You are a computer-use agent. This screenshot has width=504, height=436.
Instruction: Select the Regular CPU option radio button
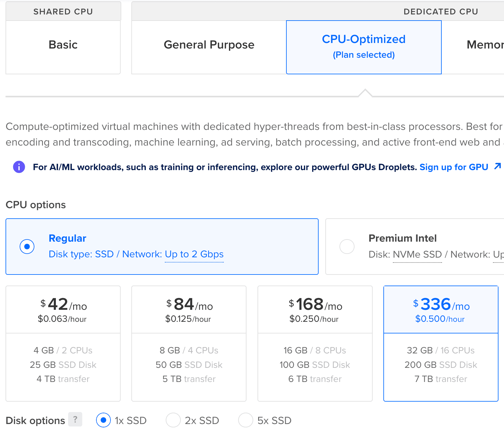pos(27,247)
